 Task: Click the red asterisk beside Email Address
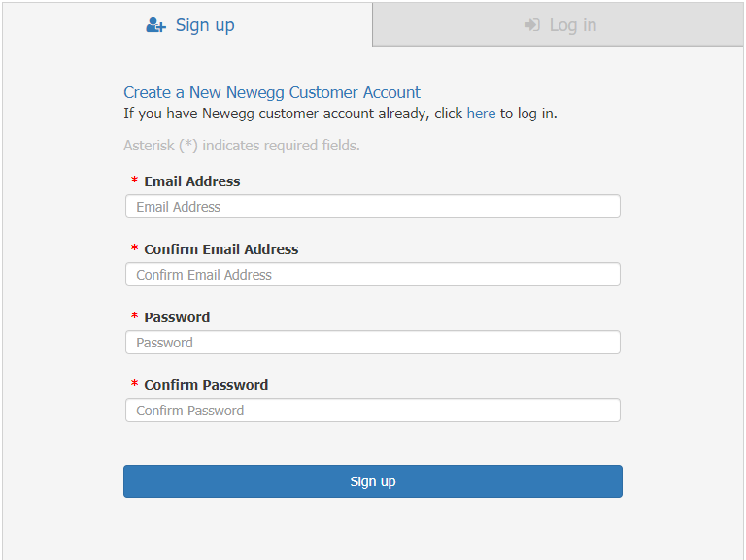click(135, 181)
